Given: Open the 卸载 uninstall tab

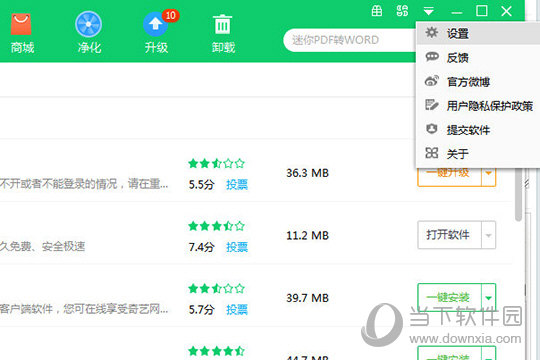Looking at the screenshot, I should point(223,33).
